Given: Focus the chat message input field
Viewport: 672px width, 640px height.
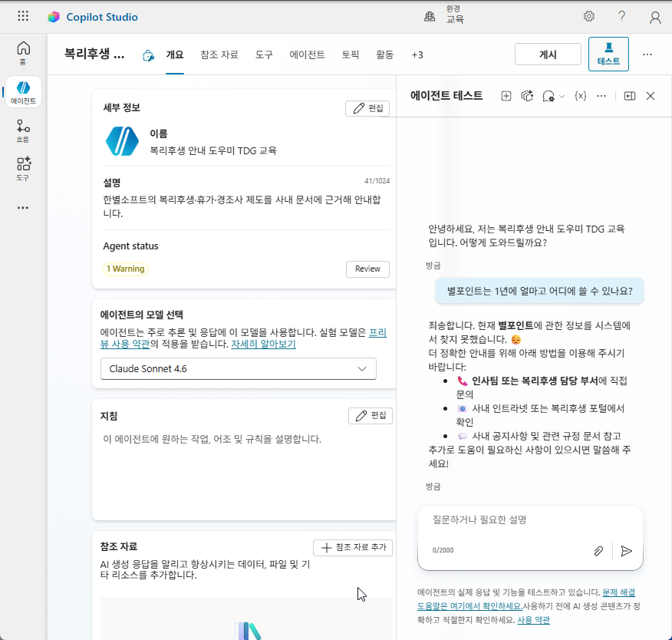Looking at the screenshot, I should click(x=530, y=520).
